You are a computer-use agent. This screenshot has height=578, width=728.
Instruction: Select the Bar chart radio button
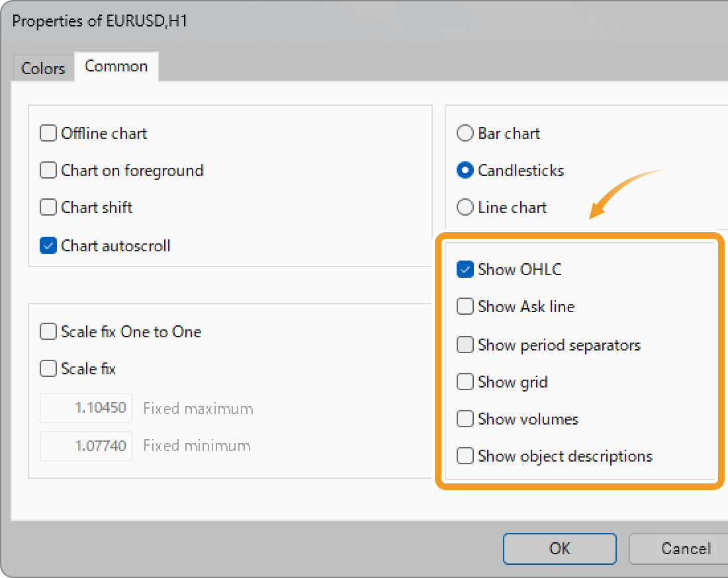pyautogui.click(x=465, y=133)
